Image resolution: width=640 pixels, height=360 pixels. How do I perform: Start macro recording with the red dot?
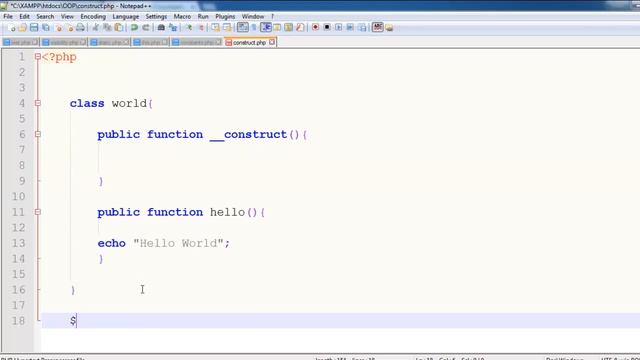(x=315, y=27)
